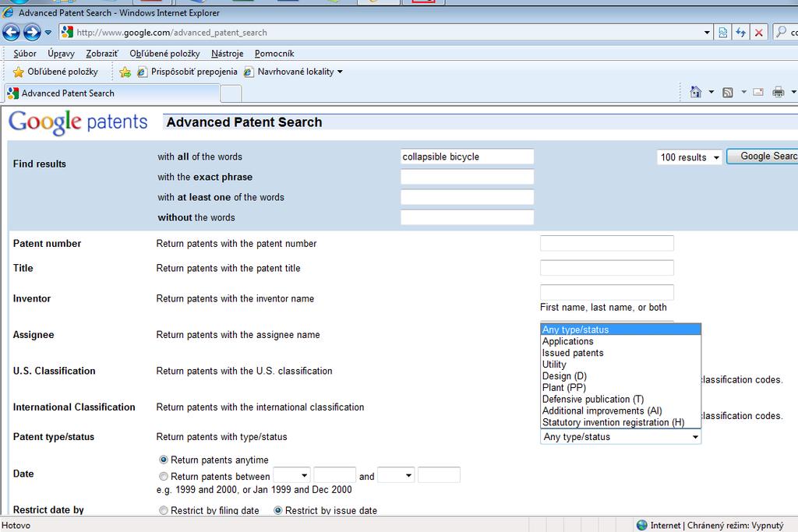Toggle Compatibility View broken-page icon
Screen dimensions: 798x532
pos(722,33)
